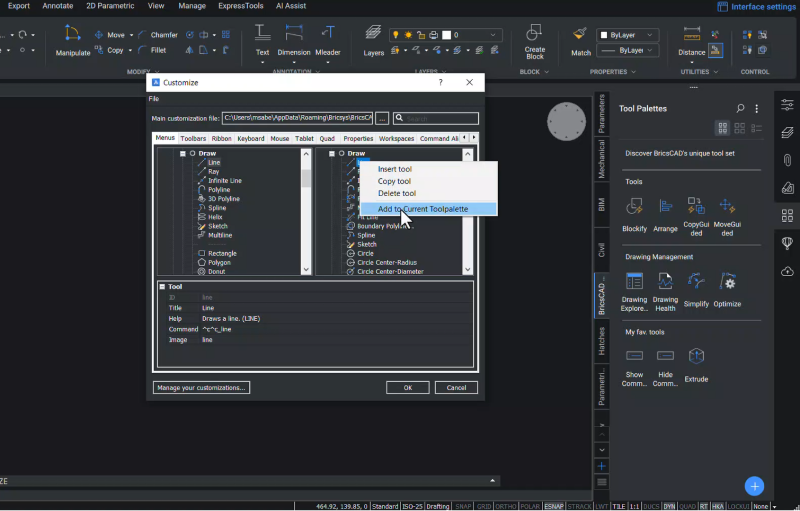Image resolution: width=800 pixels, height=511 pixels.
Task: Expand the UTILITIES ribbon panel
Action: coord(699,72)
